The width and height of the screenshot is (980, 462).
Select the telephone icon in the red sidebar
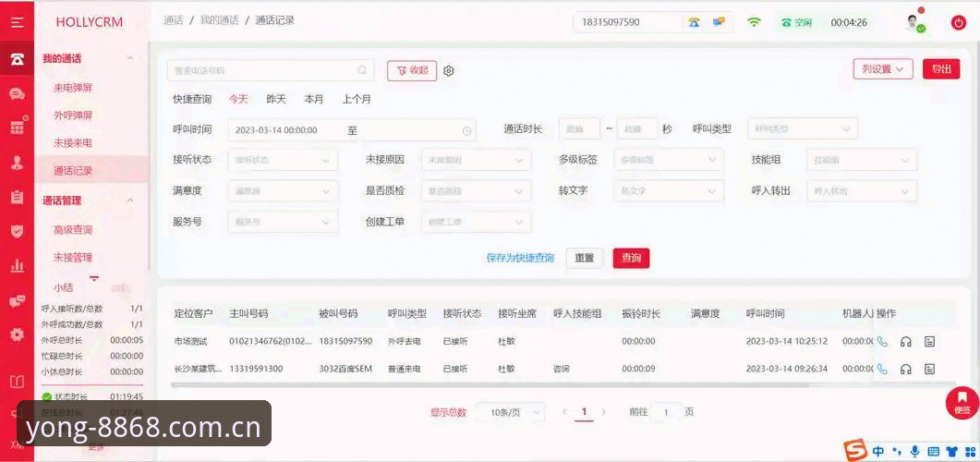tap(17, 59)
